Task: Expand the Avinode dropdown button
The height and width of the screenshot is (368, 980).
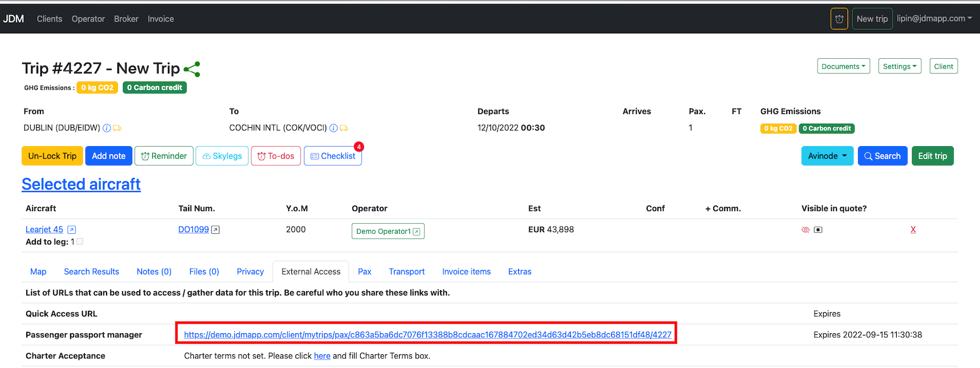Action: pos(827,156)
